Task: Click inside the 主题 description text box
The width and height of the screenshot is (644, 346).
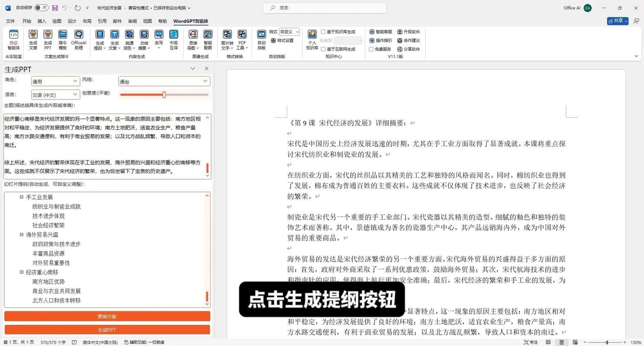Action: click(107, 146)
